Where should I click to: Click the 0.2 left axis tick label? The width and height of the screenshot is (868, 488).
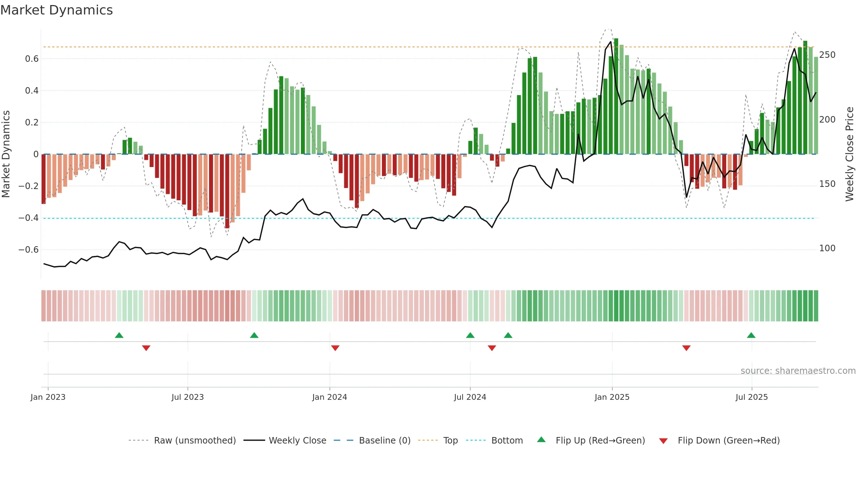tap(32, 123)
